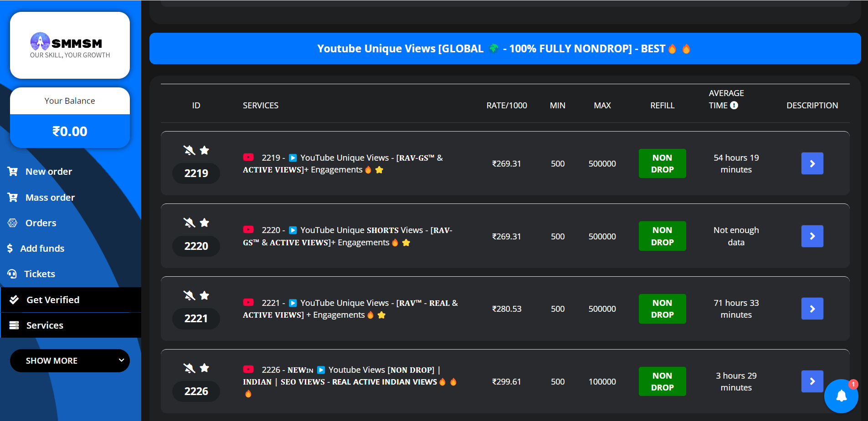This screenshot has width=868, height=421.
Task: Click the Services list icon in sidebar
Action: (14, 325)
